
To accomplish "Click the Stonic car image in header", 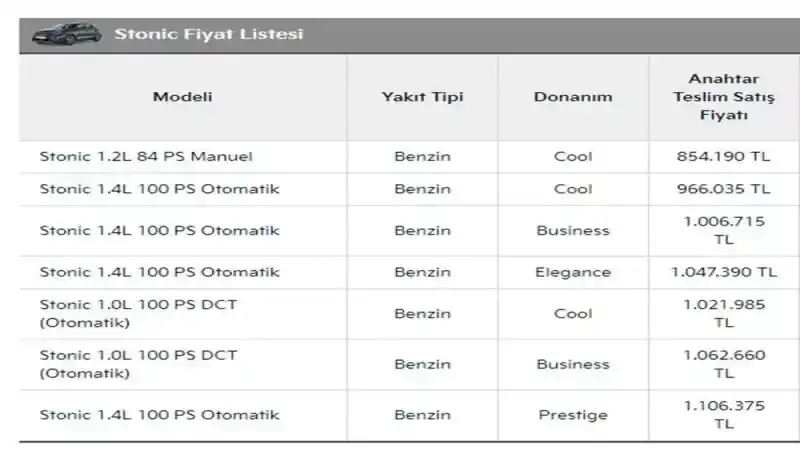I will tap(67, 34).
